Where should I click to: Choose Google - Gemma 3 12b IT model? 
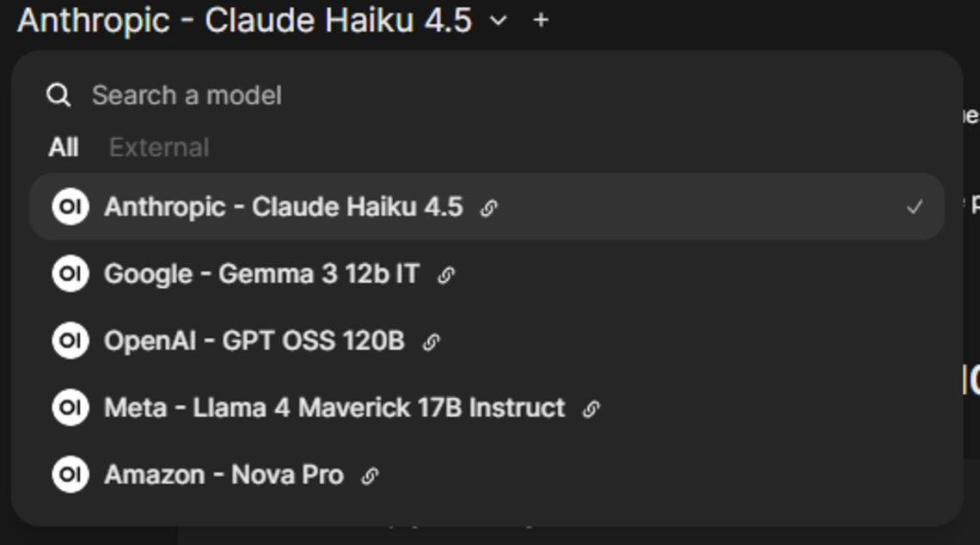click(x=261, y=274)
